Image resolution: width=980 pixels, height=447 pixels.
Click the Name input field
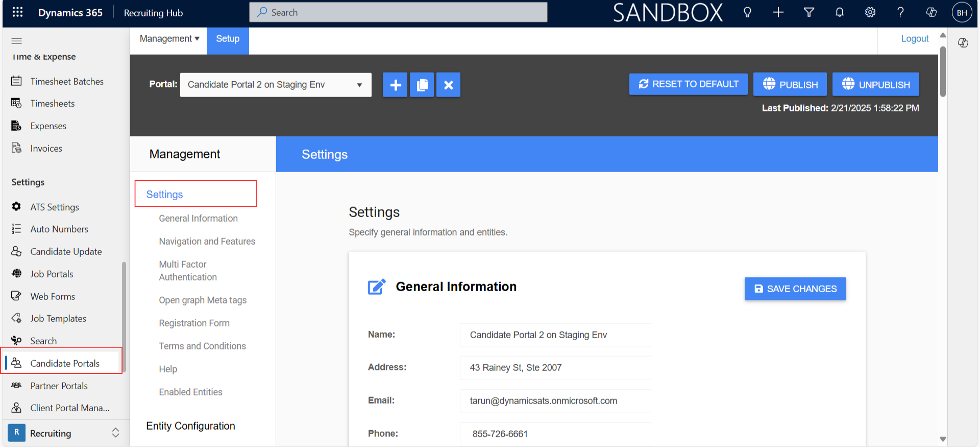tap(555, 335)
